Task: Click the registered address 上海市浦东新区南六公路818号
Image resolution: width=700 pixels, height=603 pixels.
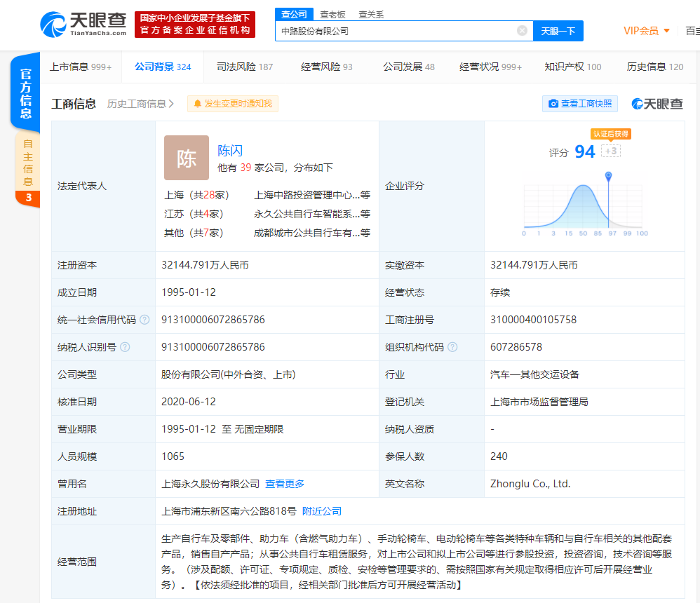Action: (x=229, y=511)
